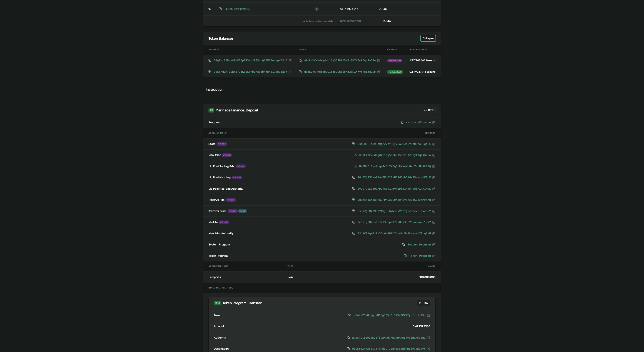Screen dimensions: 644x352
Task: Collapse the Token Balances section
Action: [428, 38]
